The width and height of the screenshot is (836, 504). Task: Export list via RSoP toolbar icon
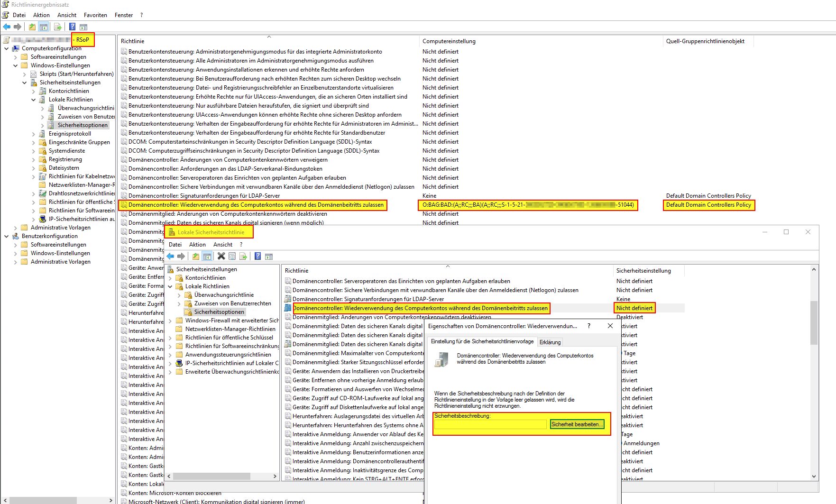pos(58,27)
